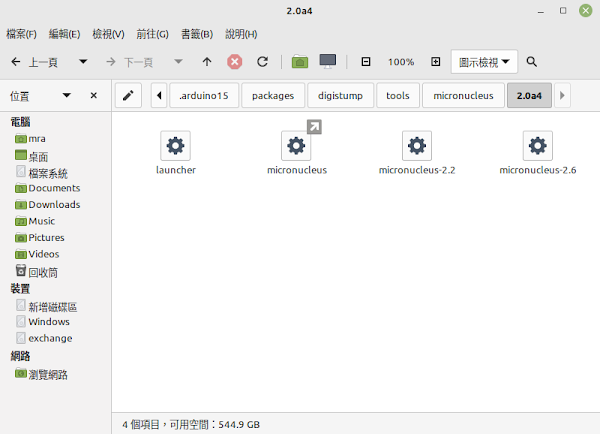Open the back history dropdown arrow
The height and width of the screenshot is (434, 600).
click(83, 62)
